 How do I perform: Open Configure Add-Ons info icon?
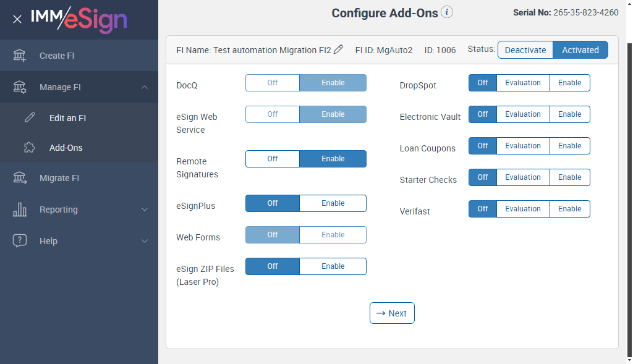click(447, 12)
